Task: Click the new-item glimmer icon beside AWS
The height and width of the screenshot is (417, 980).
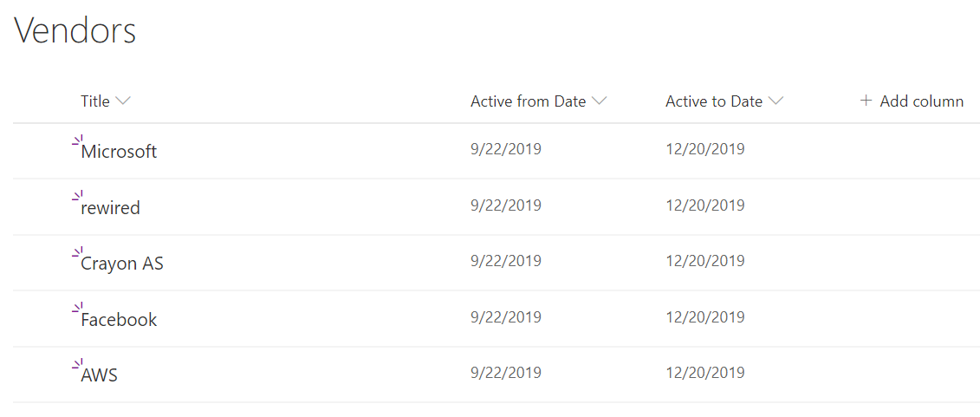Action: (77, 364)
